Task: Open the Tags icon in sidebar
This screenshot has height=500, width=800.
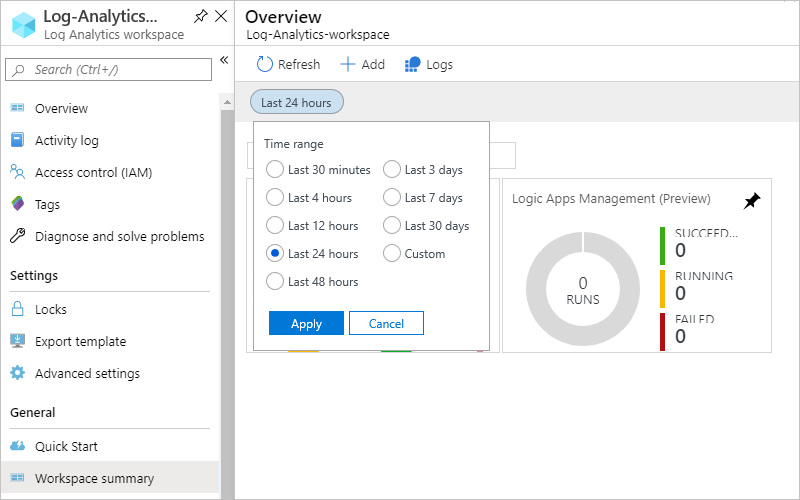Action: [x=17, y=204]
